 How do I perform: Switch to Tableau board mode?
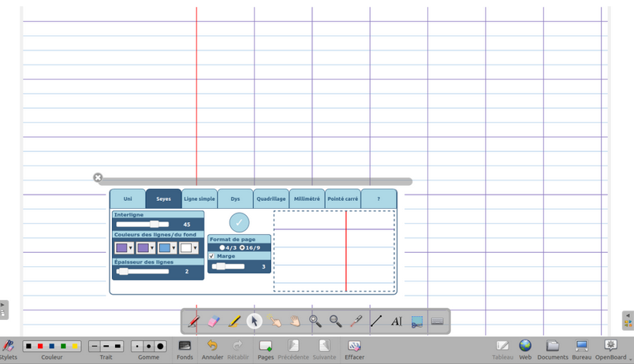pyautogui.click(x=502, y=350)
